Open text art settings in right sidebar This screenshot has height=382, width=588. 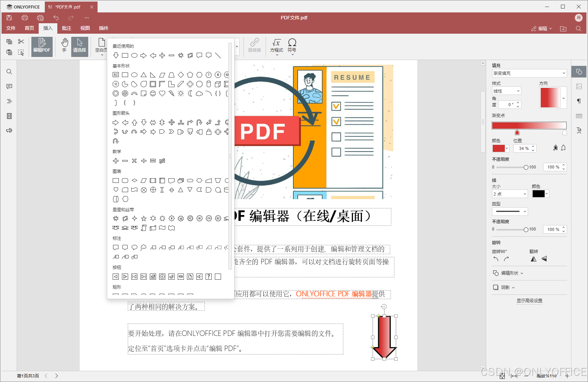pyautogui.click(x=579, y=131)
